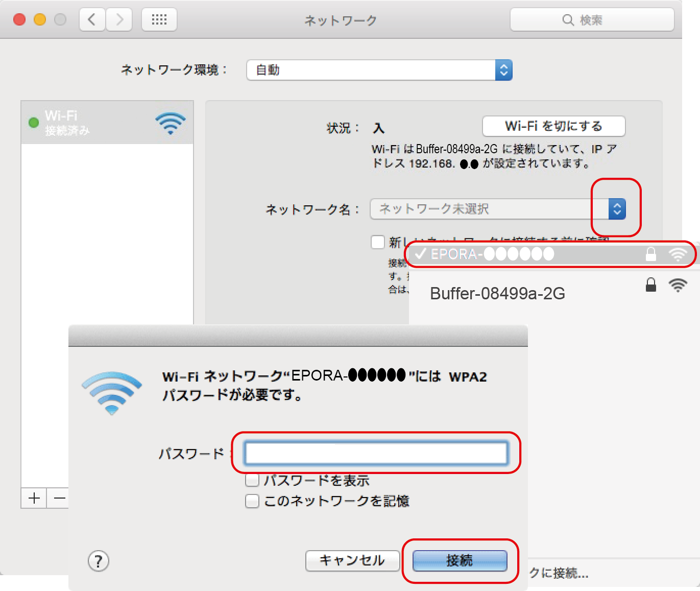Enable the パスワードを表示 checkbox
Image resolution: width=700 pixels, height=591 pixels.
(x=252, y=481)
